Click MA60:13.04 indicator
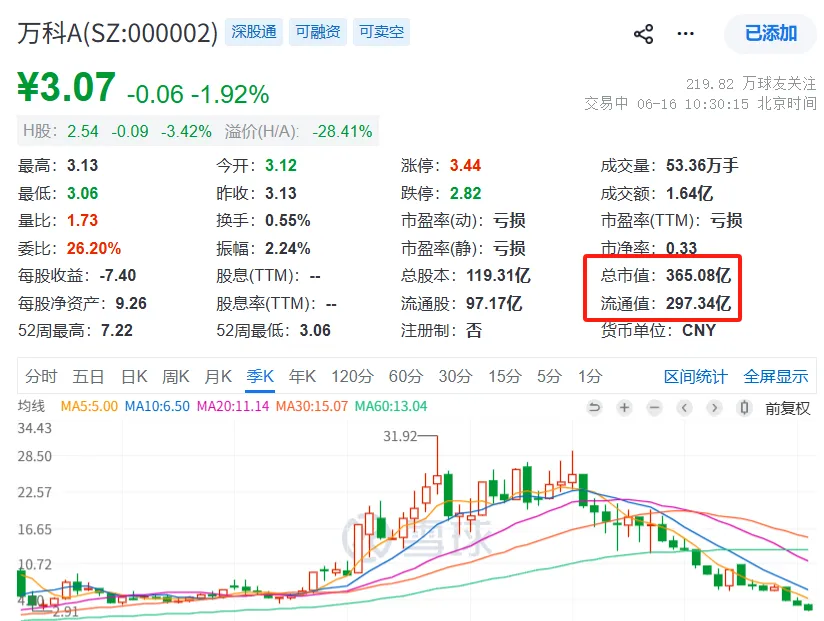This screenshot has height=621, width=824. point(391,406)
